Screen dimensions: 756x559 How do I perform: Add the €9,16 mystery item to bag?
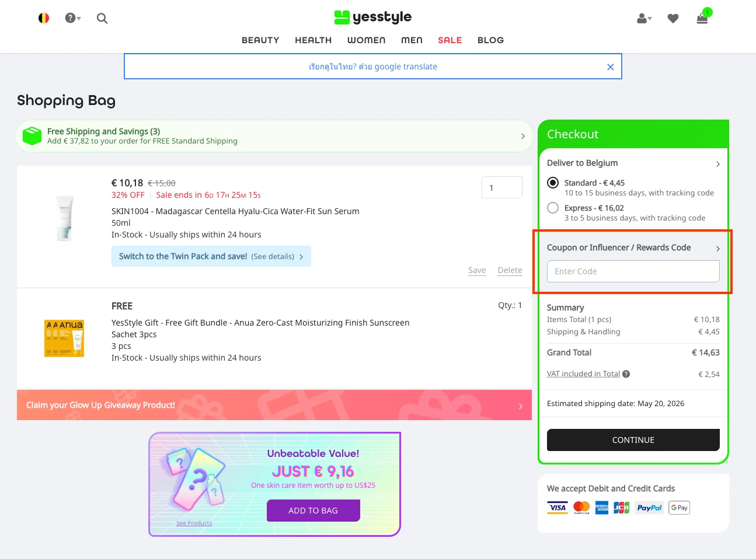(x=313, y=511)
